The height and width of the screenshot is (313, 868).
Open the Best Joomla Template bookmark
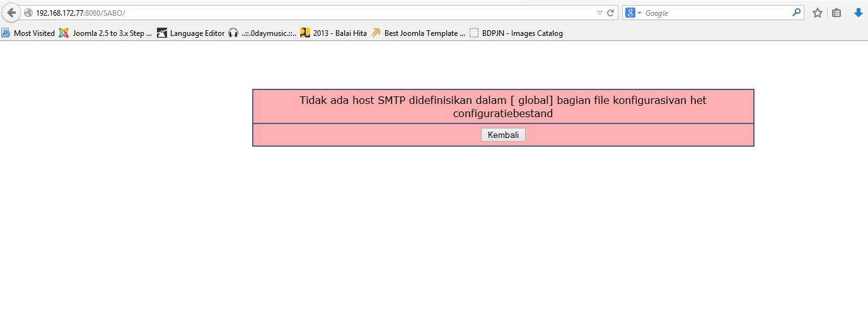click(418, 33)
